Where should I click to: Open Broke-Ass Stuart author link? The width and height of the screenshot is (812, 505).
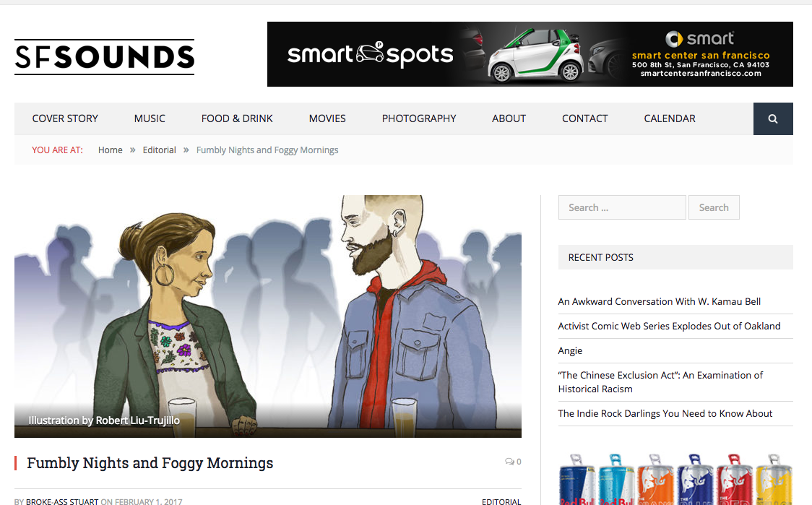pyautogui.click(x=62, y=501)
